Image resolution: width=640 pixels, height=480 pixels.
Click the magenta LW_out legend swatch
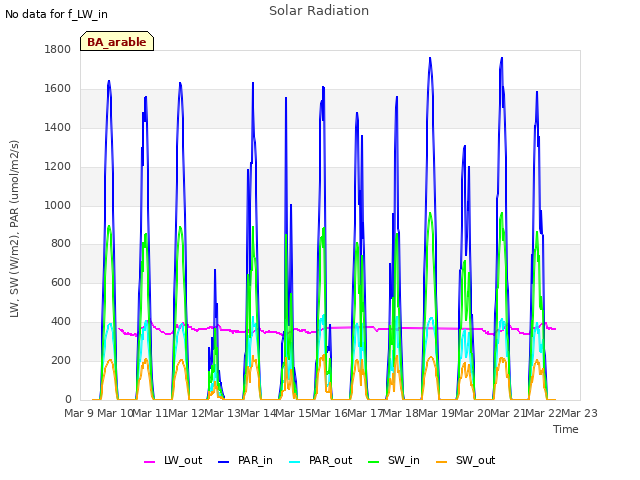point(149,462)
